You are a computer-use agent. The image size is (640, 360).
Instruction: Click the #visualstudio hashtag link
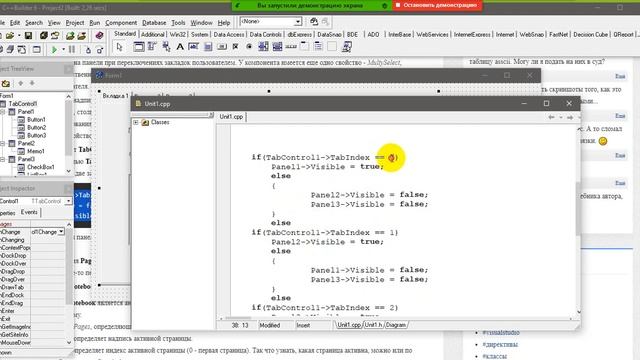(501, 332)
